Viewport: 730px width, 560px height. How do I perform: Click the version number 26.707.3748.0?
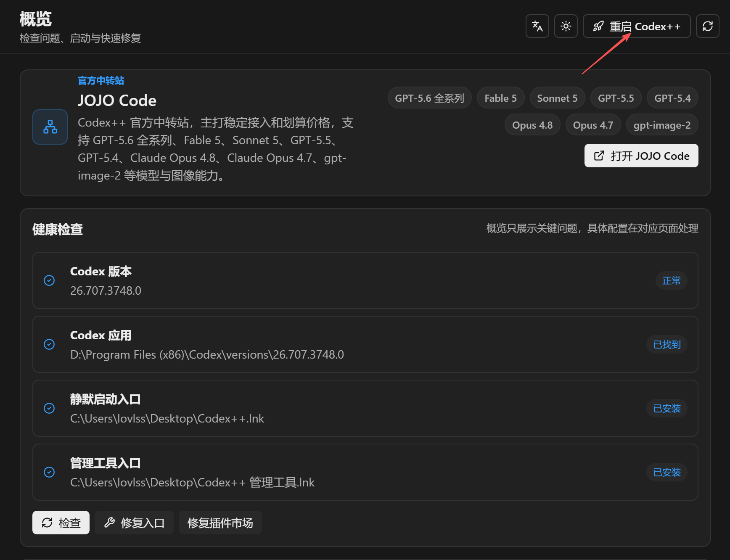click(106, 291)
